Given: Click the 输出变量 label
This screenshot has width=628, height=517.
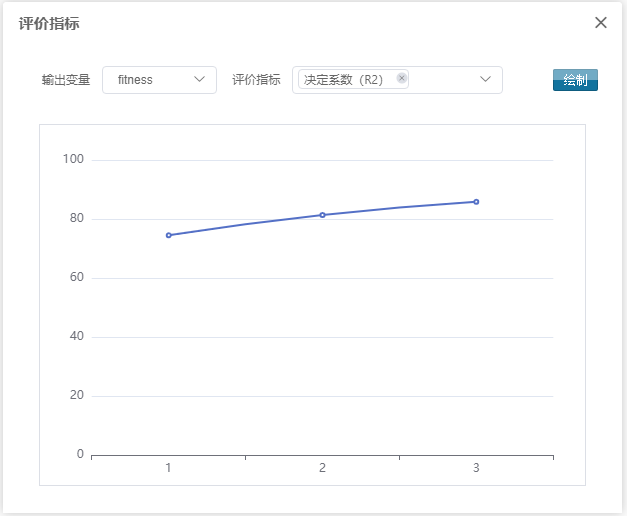Looking at the screenshot, I should pos(66,80).
